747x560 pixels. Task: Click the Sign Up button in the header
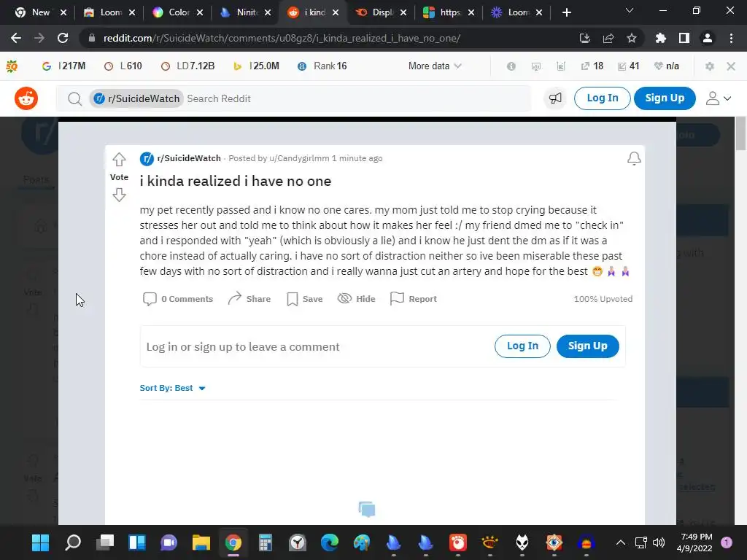[x=665, y=98]
